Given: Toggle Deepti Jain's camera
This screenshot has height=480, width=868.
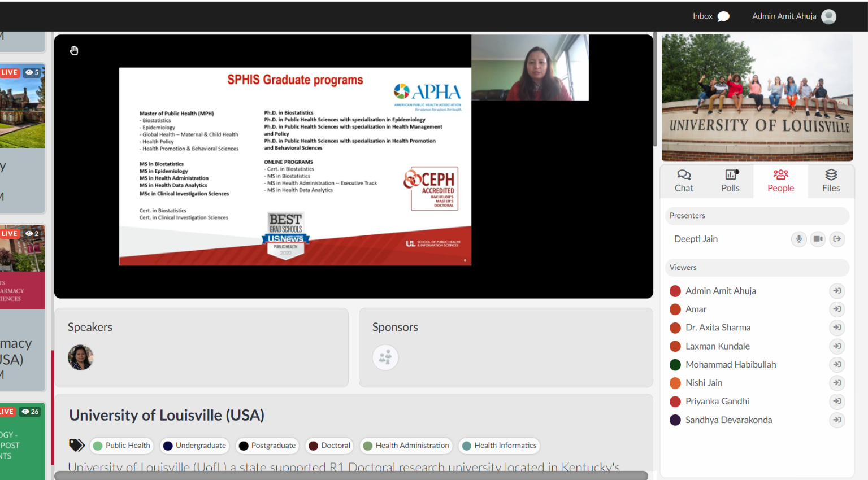Looking at the screenshot, I should point(818,239).
